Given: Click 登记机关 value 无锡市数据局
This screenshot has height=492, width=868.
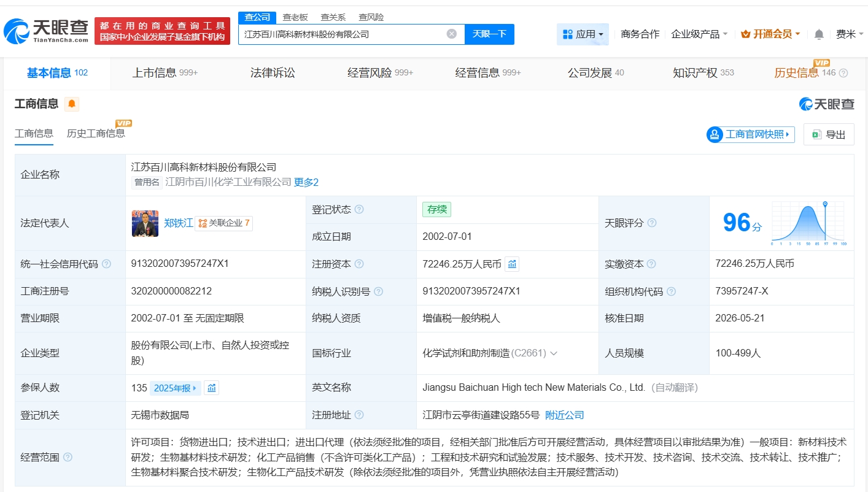Looking at the screenshot, I should click(x=160, y=415).
